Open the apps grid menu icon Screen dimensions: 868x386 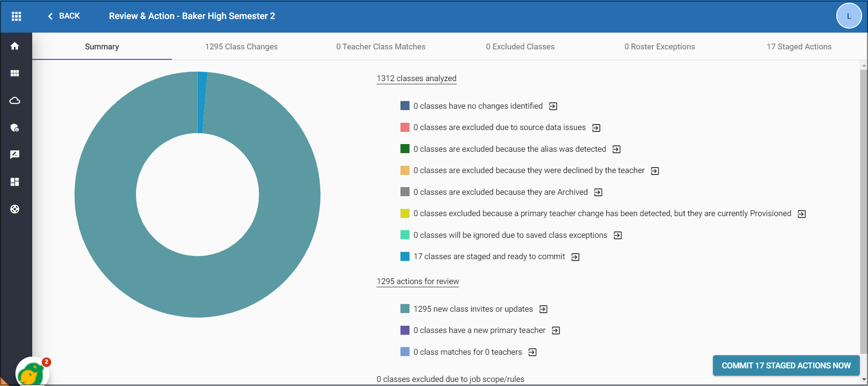16,16
